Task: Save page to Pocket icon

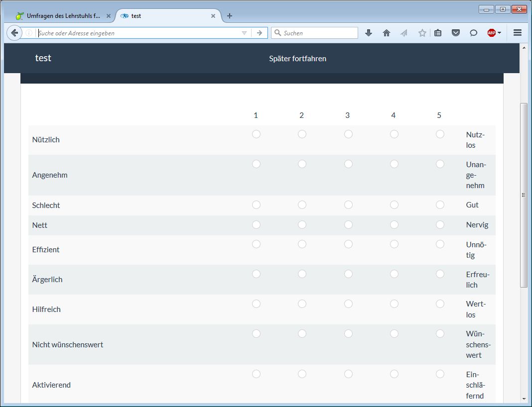Action: [x=455, y=33]
